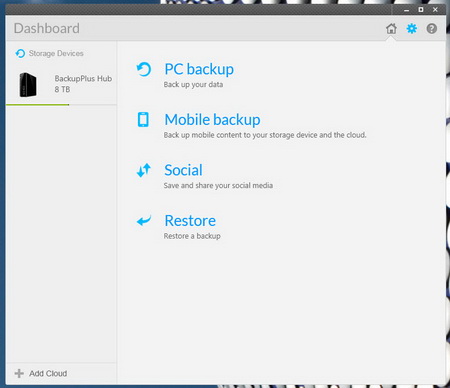Click the Storage Devices heading

coord(56,53)
